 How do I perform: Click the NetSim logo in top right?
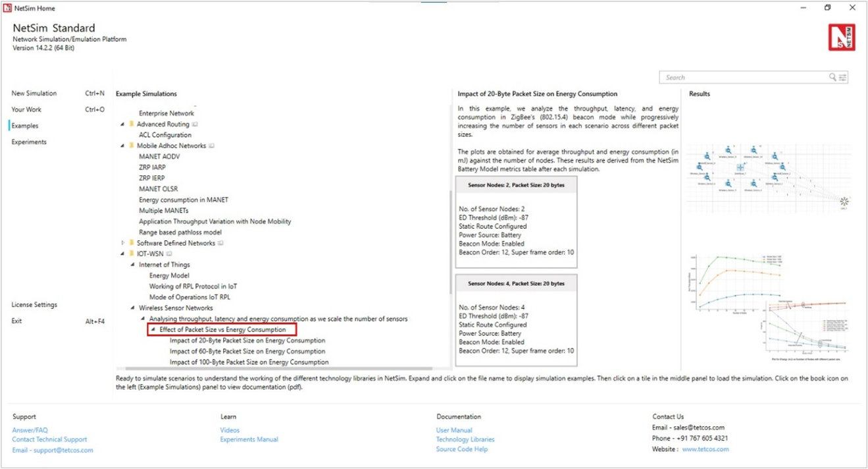click(842, 38)
